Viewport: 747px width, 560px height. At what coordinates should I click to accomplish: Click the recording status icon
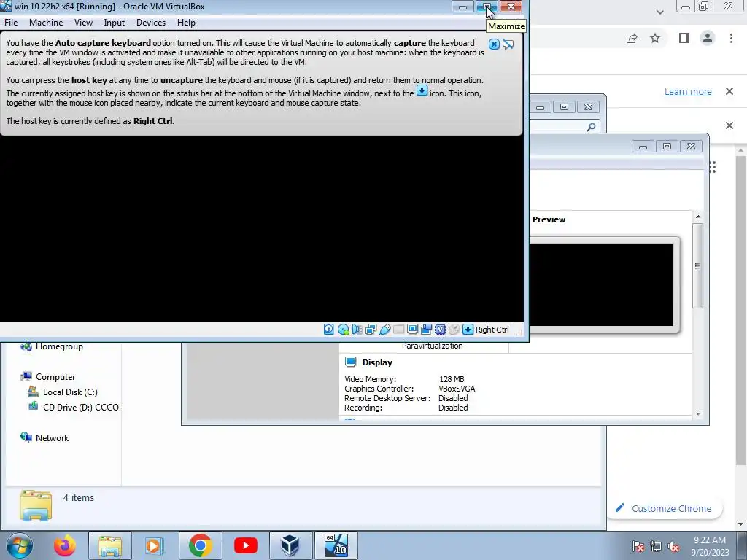[426, 330]
